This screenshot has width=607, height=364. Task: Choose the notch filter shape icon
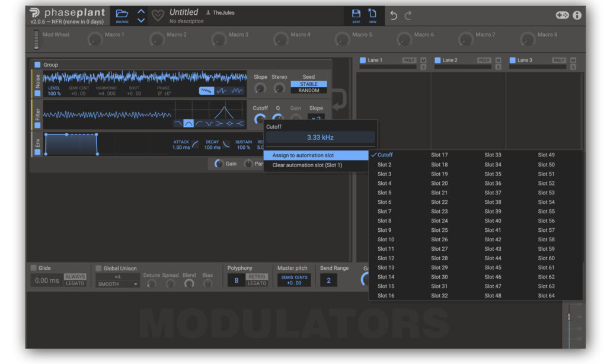click(209, 123)
